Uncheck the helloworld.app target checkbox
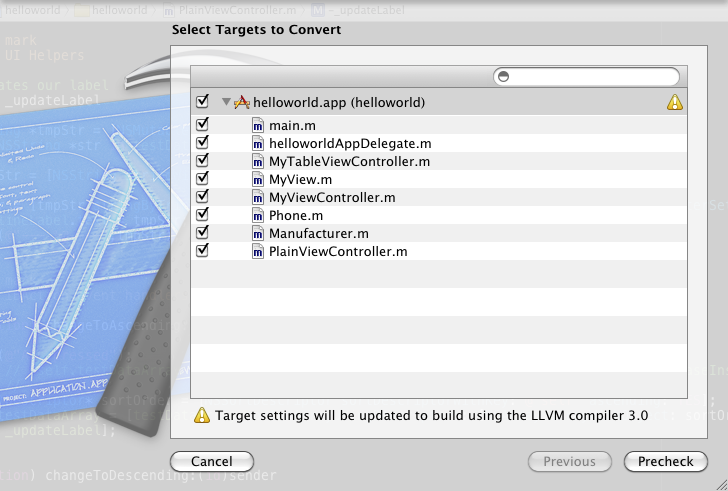The image size is (728, 491). point(202,101)
